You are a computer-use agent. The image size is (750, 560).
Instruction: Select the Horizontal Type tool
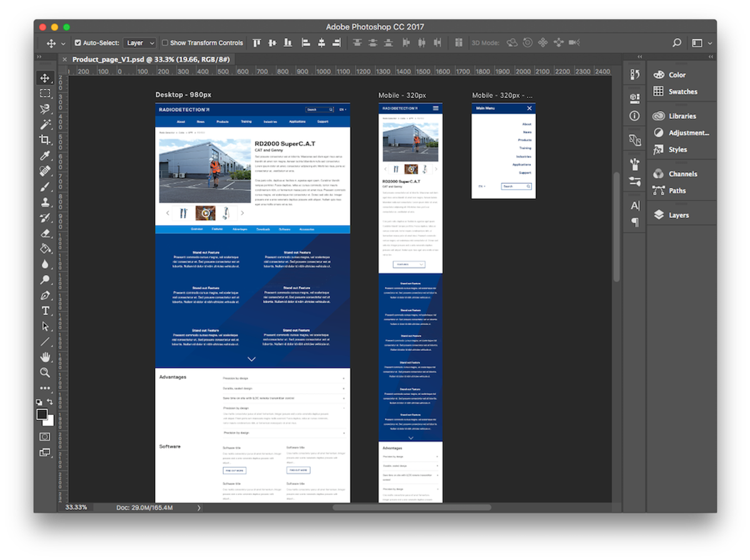tap(45, 311)
